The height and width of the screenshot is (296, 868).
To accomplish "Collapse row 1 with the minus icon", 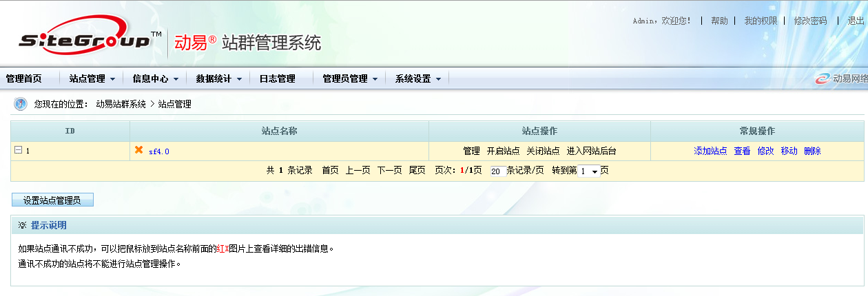I will click(x=18, y=150).
